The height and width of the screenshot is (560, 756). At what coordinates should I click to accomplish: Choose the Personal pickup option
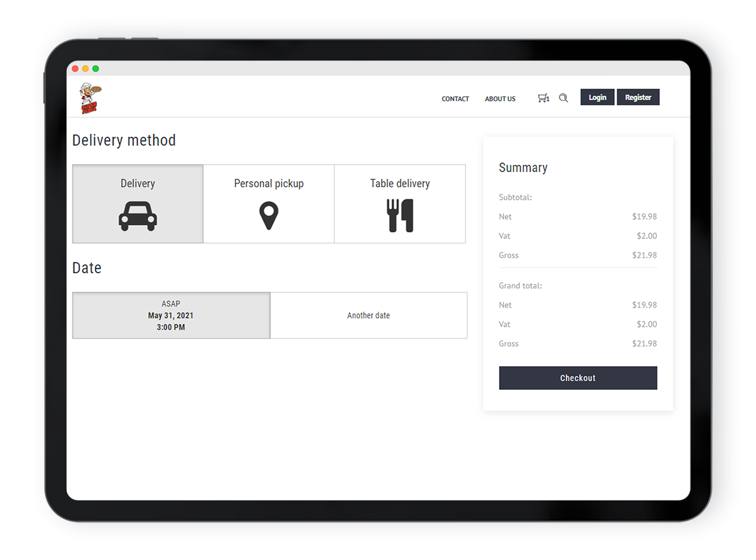click(x=269, y=184)
